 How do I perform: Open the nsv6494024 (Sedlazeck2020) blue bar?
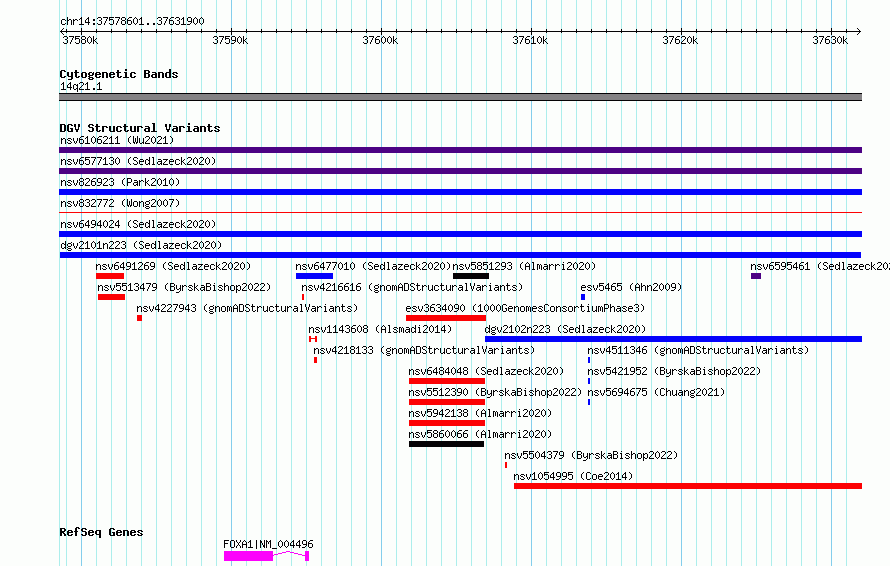460,234
